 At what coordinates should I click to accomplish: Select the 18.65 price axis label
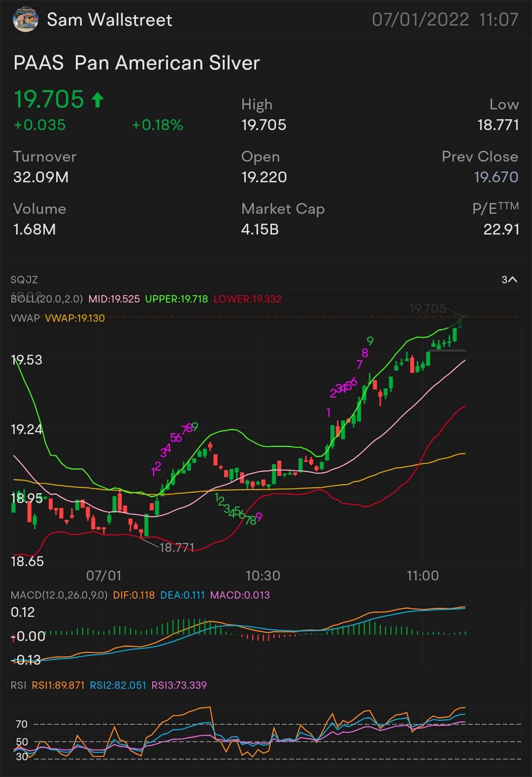click(27, 562)
